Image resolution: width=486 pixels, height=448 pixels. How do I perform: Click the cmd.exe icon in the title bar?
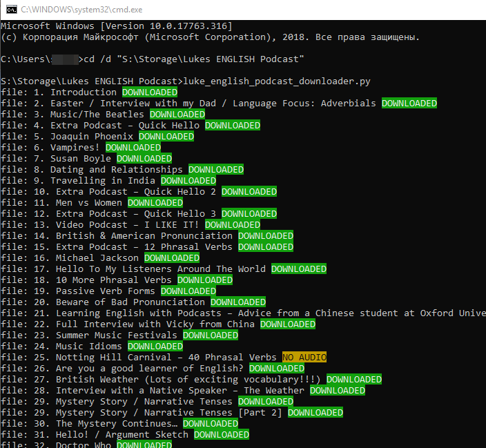tap(12, 10)
